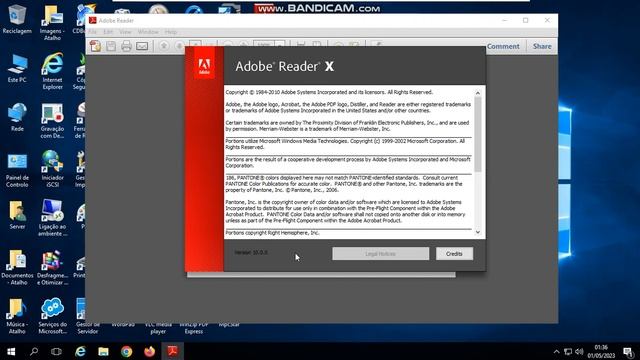Screen dimensions: 640x360
Task: Open File Explorer from the taskbar
Action: coord(103,351)
